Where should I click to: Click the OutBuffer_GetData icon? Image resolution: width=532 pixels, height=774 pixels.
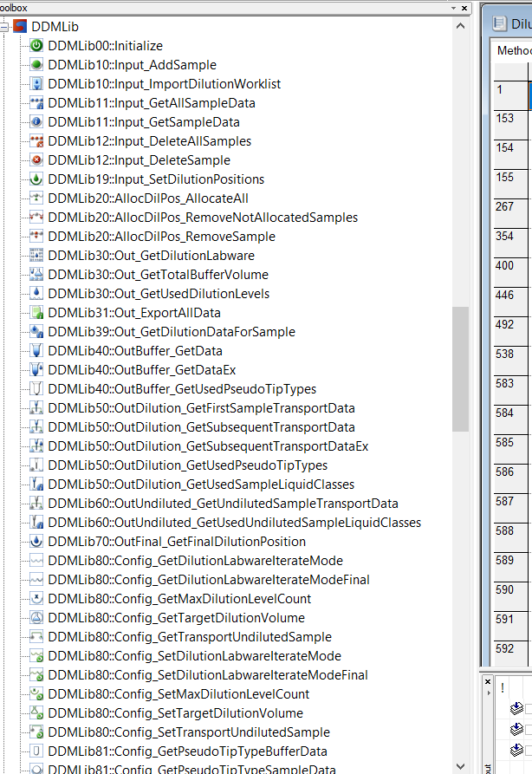36,351
